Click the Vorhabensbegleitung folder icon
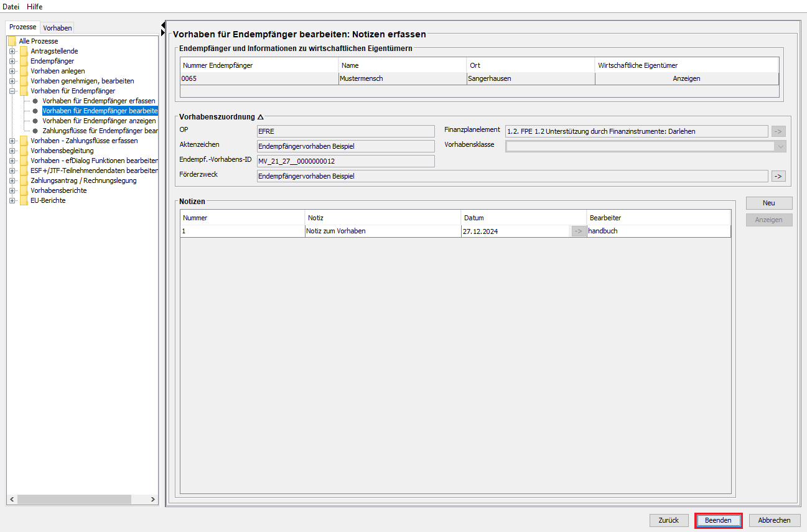Screen dimensions: 807x532 click(x=24, y=151)
